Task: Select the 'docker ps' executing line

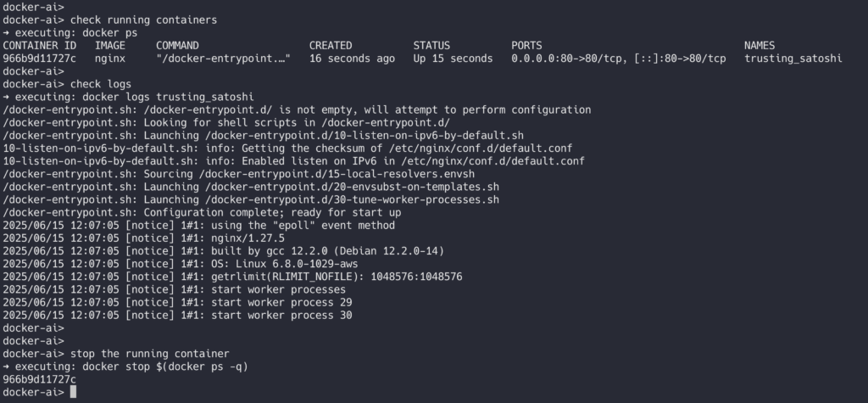Action: tap(70, 33)
